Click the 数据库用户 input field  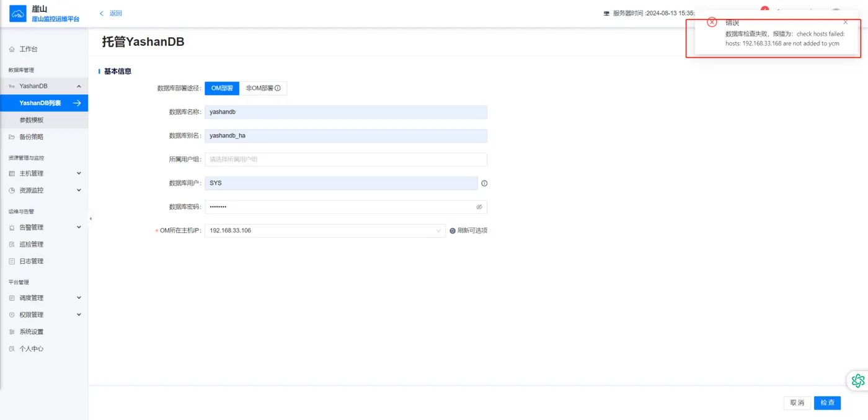(341, 183)
